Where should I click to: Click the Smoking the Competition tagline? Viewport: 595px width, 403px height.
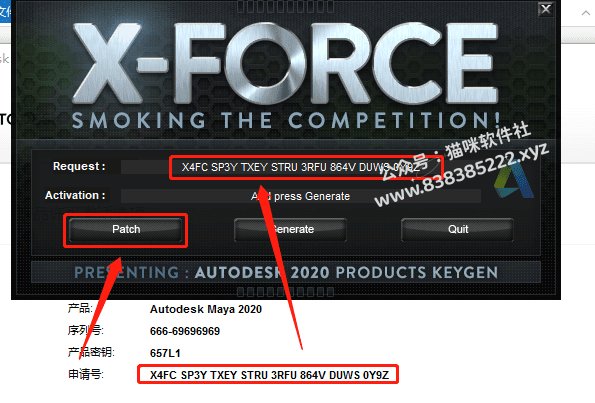click(x=286, y=120)
